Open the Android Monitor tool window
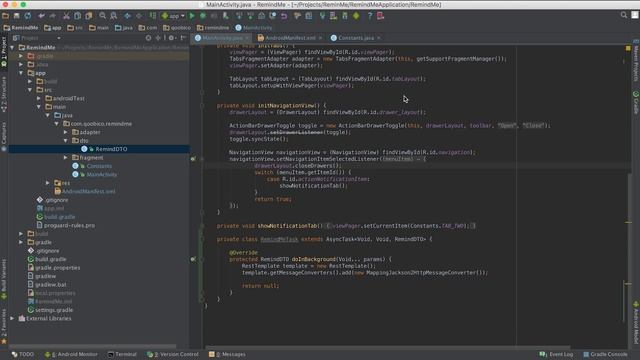The image size is (640, 360). pos(71,354)
